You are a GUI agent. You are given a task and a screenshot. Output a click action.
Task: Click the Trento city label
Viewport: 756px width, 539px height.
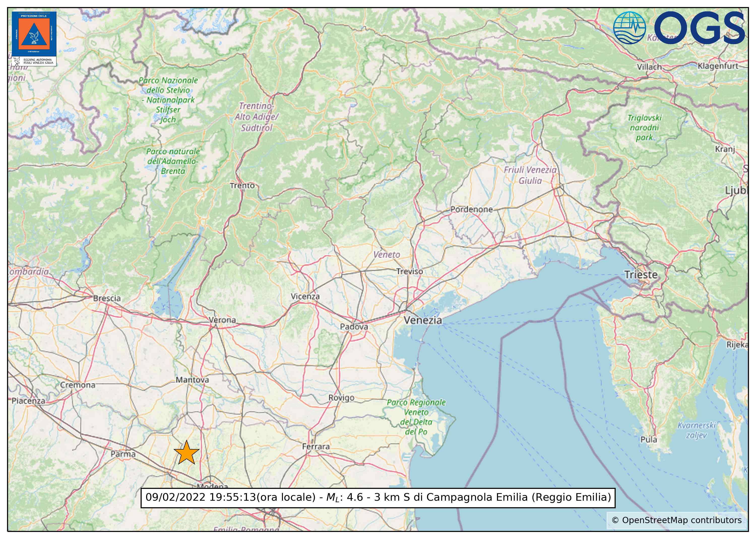tap(242, 185)
